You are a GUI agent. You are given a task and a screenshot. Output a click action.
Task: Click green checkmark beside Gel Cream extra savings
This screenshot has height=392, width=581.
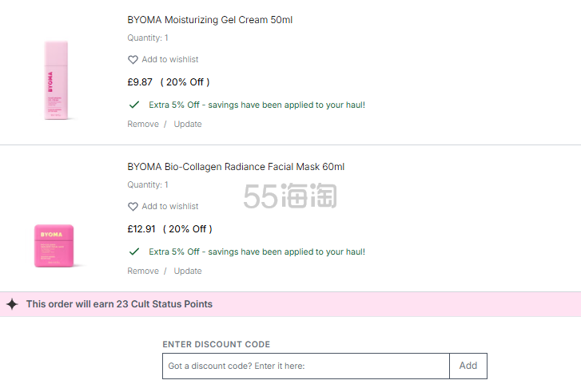[134, 105]
